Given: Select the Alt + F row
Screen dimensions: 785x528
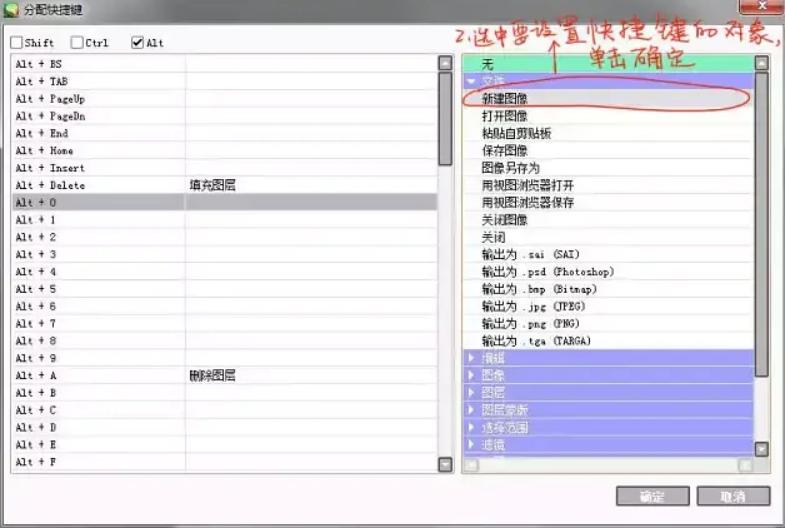Looking at the screenshot, I should (x=224, y=462).
